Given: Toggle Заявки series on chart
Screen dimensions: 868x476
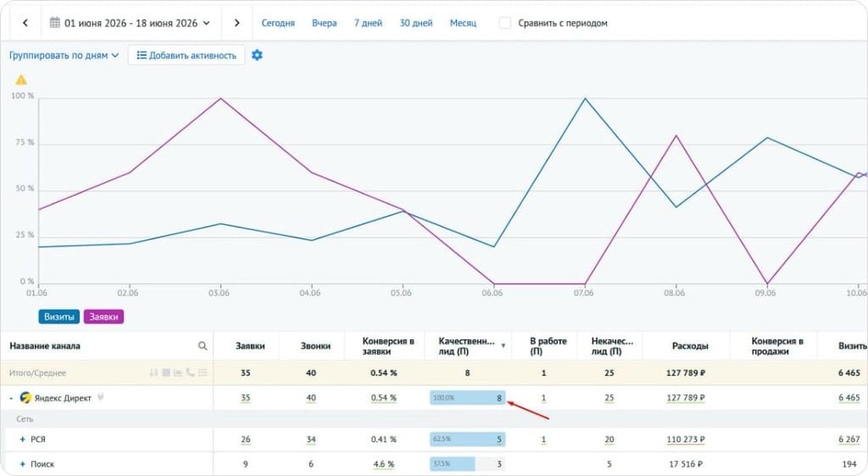Looking at the screenshot, I should pos(103,316).
